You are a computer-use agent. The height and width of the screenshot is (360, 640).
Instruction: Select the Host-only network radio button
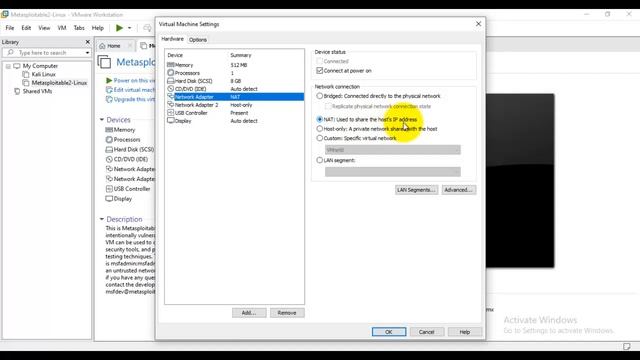click(320, 129)
